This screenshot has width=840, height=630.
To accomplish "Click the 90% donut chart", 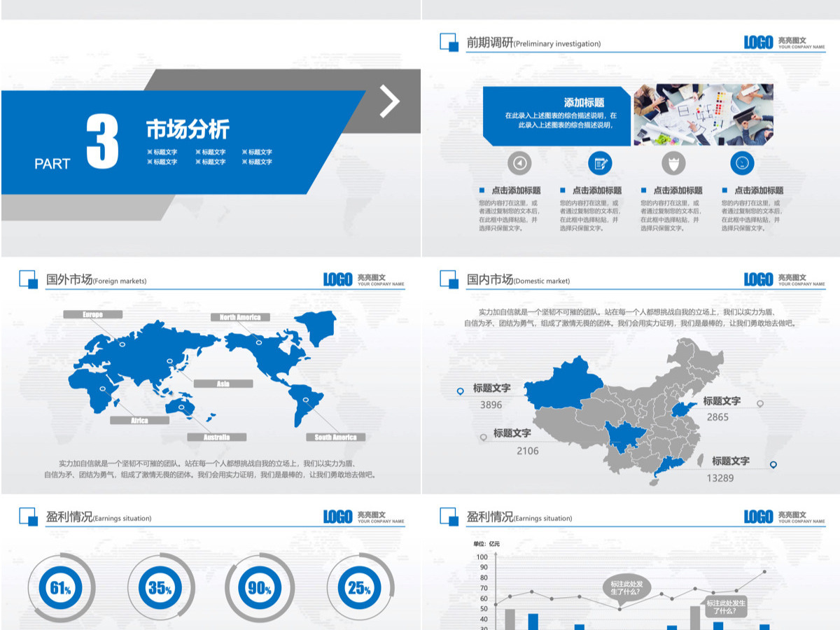I will (260, 588).
